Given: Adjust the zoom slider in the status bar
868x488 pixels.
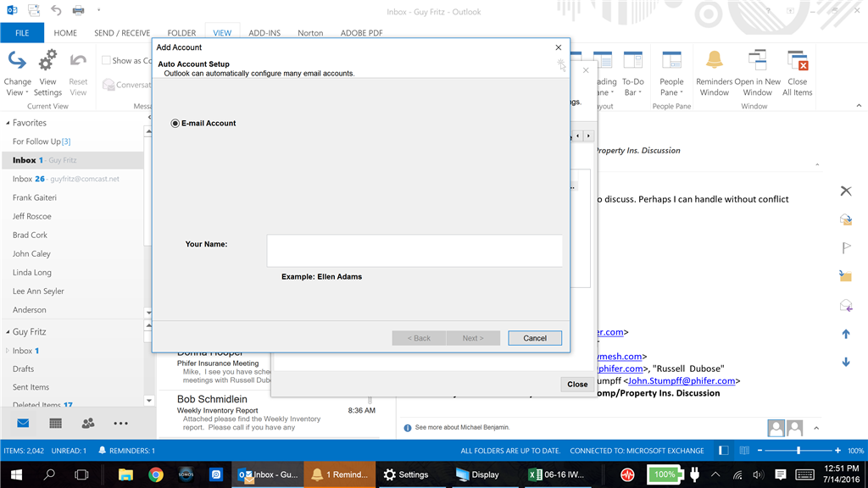Looking at the screenshot, I should click(x=800, y=451).
